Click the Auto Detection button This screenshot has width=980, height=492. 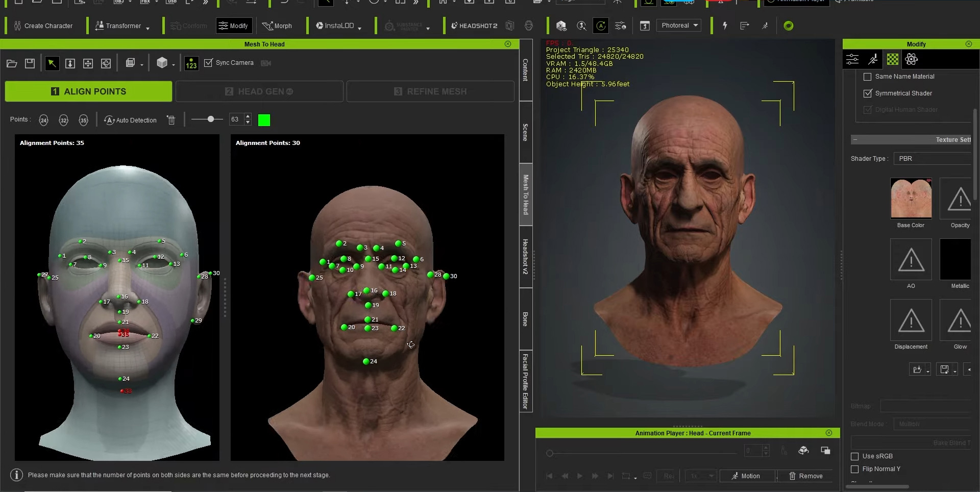click(131, 120)
